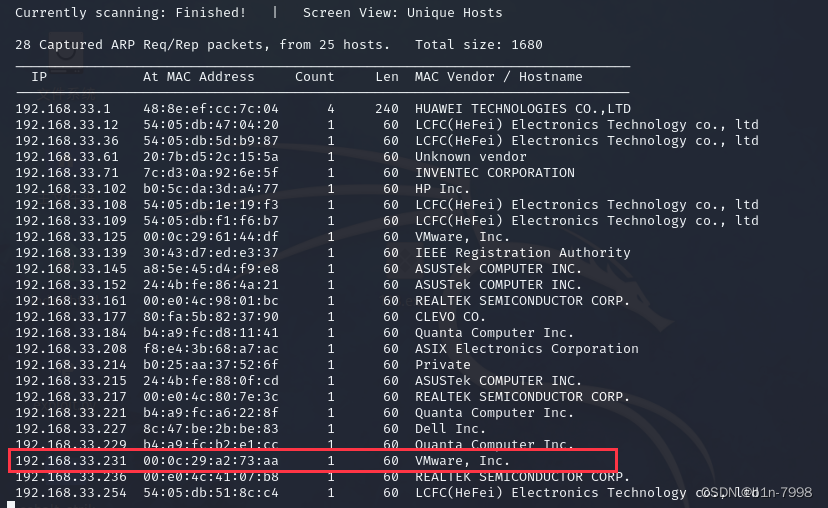Screen dimensions: 828x508
Task: Select MAC address 00:e0:4c:98:01:bc
Action: [x=211, y=300]
